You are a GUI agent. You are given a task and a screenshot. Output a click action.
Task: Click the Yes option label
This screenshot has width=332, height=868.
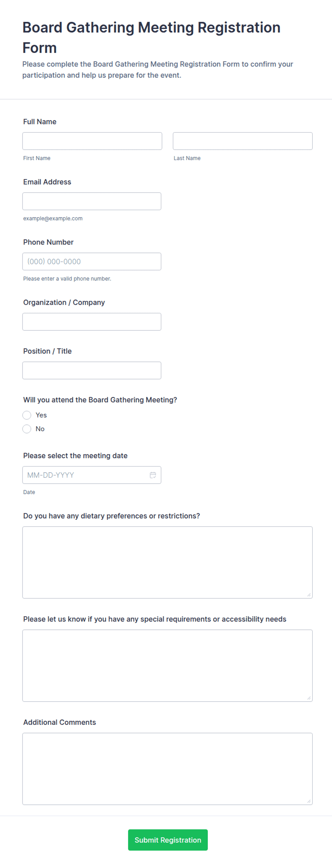pyautogui.click(x=41, y=415)
